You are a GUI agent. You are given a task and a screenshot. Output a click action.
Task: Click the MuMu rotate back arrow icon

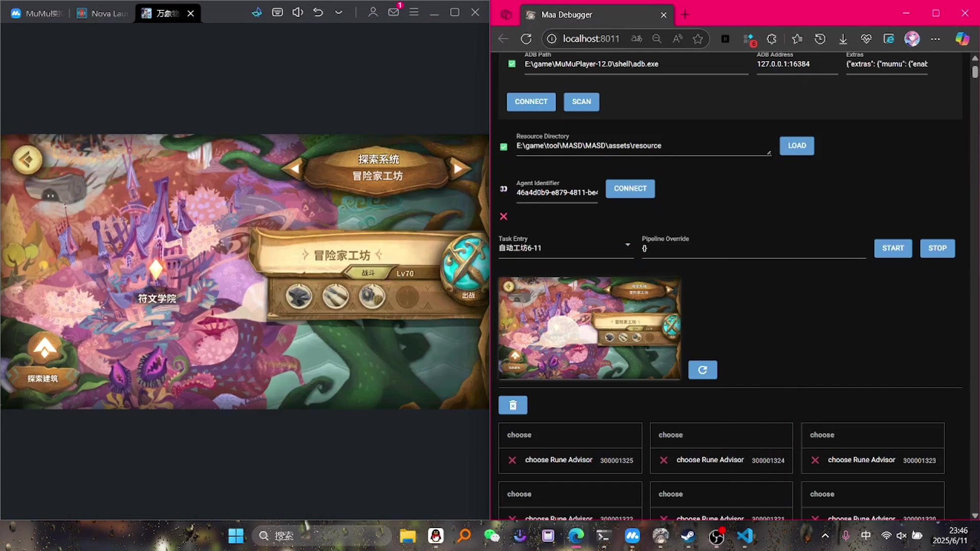tap(318, 12)
